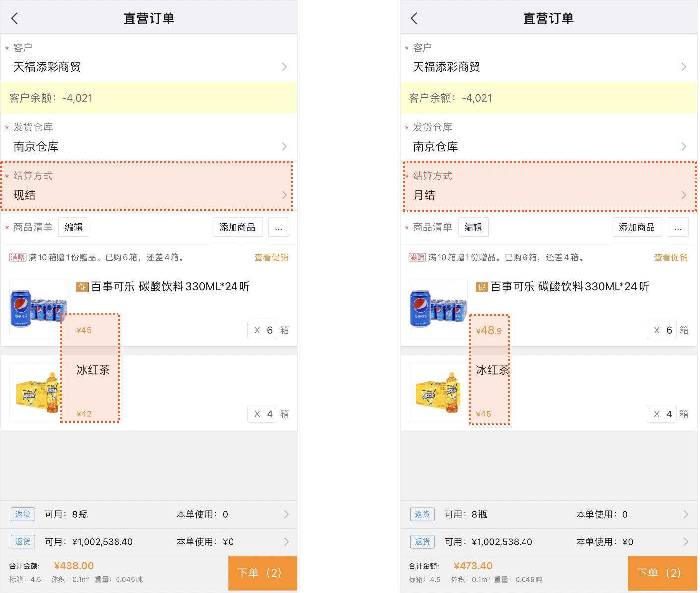Expand 南京仓库 warehouse chevron on left screen
This screenshot has width=700, height=593.
pyautogui.click(x=284, y=146)
